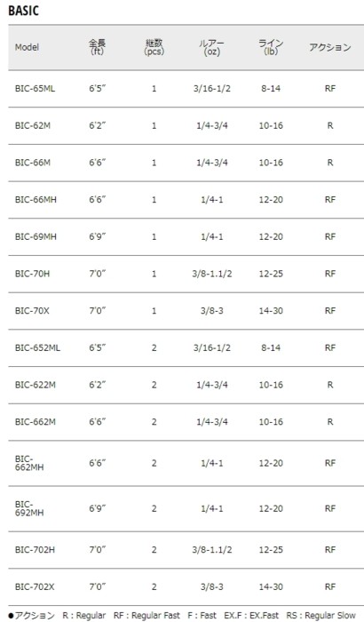Image resolution: width=364 pixels, height=622 pixels.
Task: Click the BASIC heading
Action: click(x=23, y=11)
